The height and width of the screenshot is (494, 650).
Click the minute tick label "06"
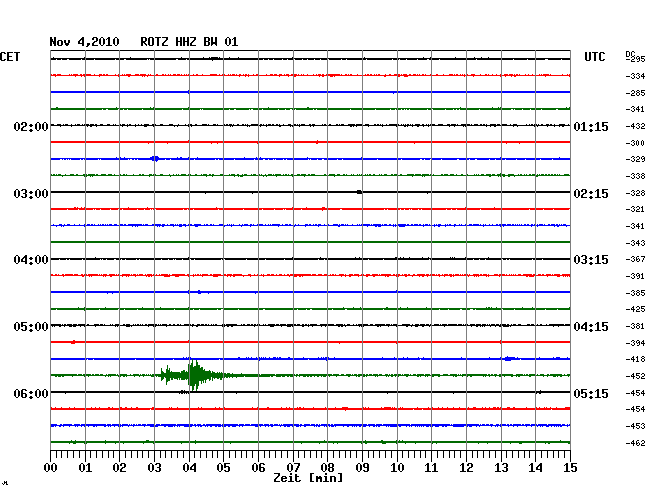pos(258,467)
